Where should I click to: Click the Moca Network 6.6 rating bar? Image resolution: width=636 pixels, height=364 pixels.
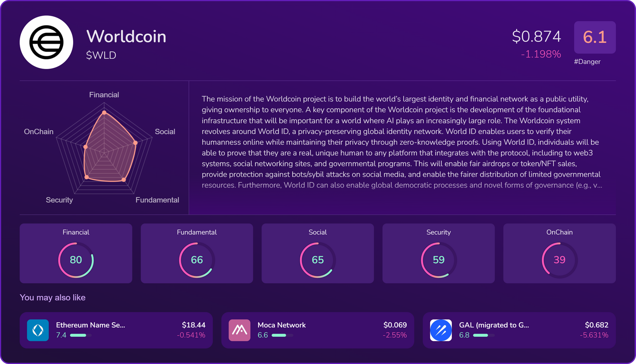282,335
